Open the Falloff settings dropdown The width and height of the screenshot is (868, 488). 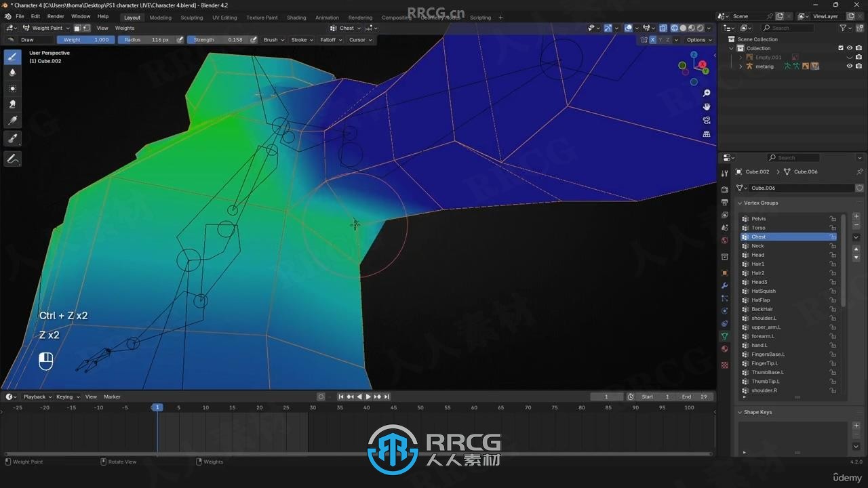(x=330, y=40)
